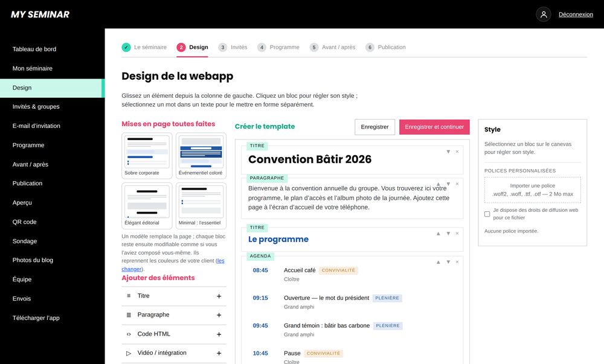Click the Vidéo play triangle icon
This screenshot has width=604, height=364.
tap(129, 353)
